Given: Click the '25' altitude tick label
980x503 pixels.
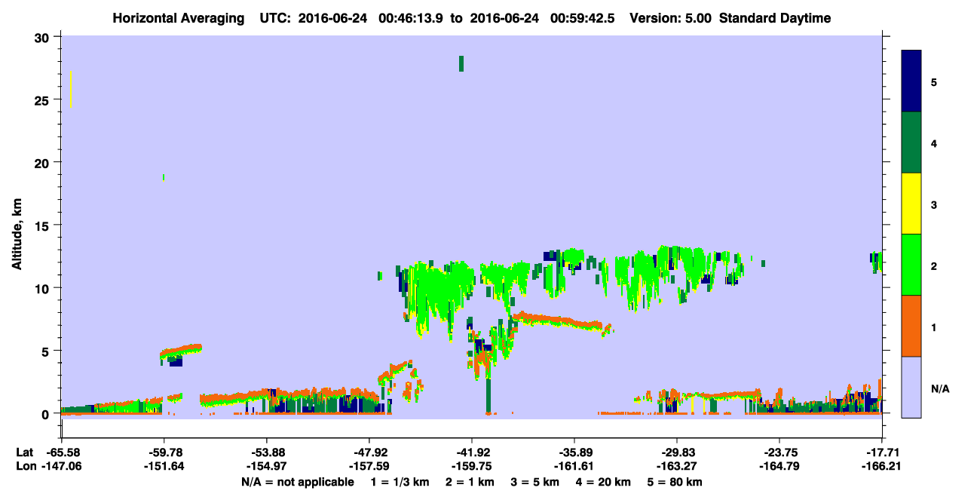Looking at the screenshot, I should [44, 100].
